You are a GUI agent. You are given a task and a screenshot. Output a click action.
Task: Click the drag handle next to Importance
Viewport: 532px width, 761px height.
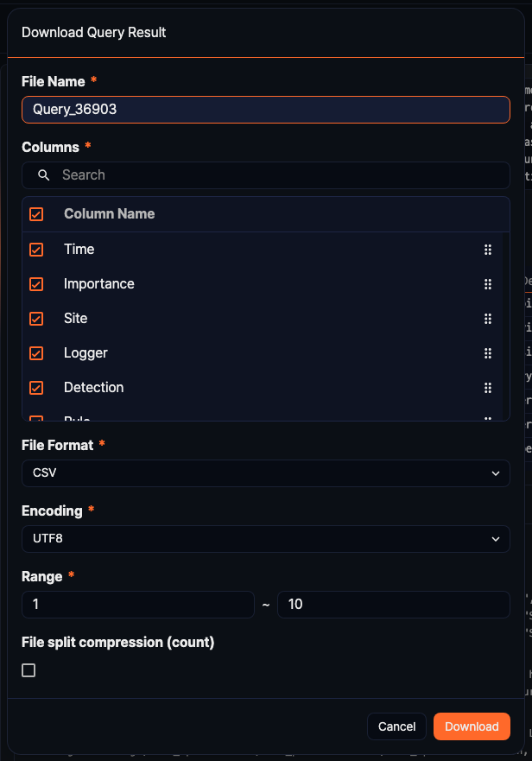tap(488, 283)
